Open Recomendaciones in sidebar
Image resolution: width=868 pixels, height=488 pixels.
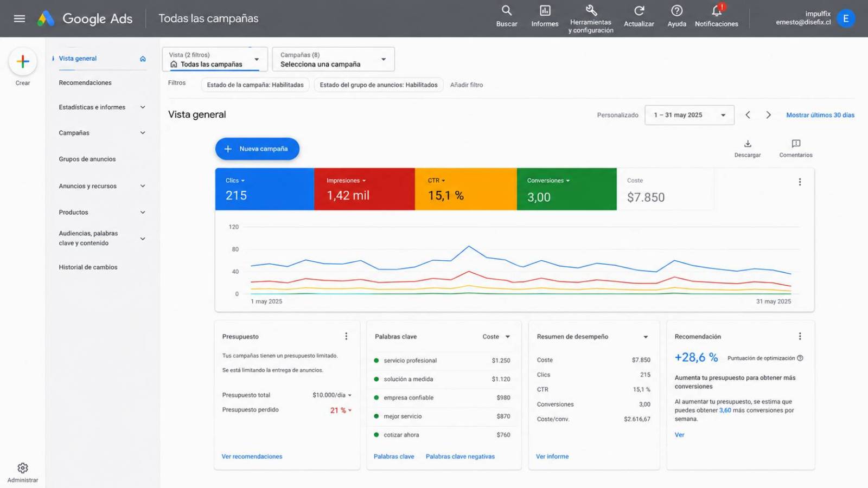point(85,83)
